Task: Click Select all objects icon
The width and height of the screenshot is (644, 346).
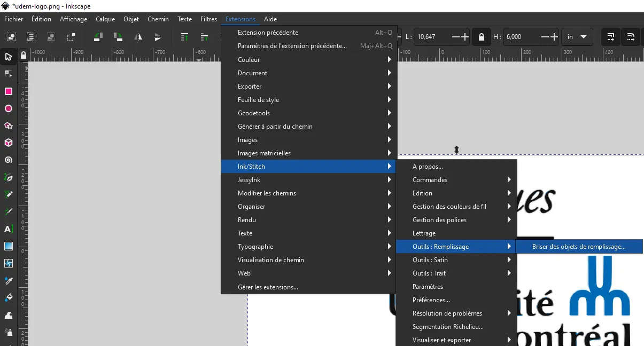Action: (12, 37)
